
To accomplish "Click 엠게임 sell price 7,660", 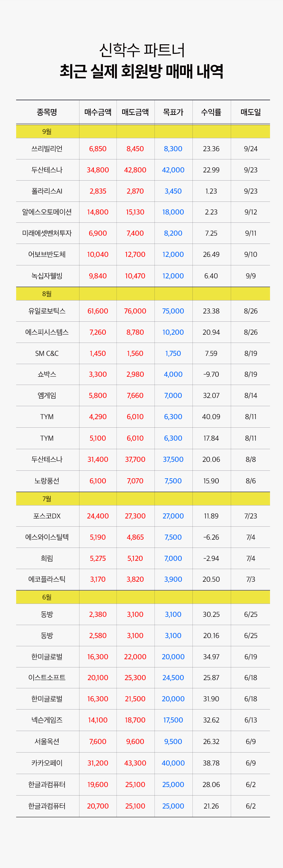I will [x=135, y=396].
